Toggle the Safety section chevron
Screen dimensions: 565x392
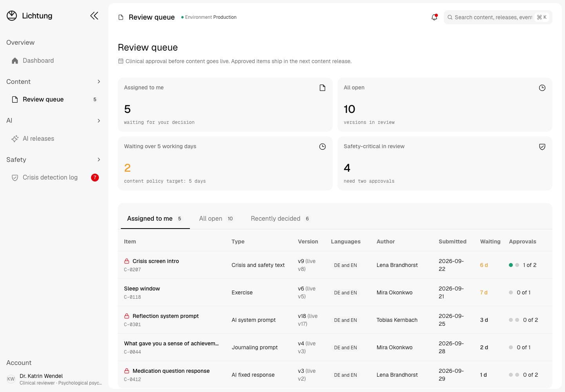(99, 160)
